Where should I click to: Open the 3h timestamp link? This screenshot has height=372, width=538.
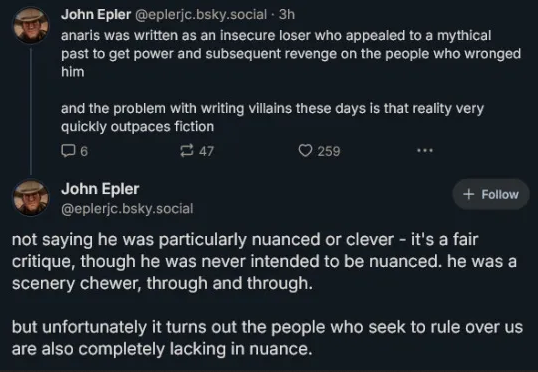coord(287,14)
